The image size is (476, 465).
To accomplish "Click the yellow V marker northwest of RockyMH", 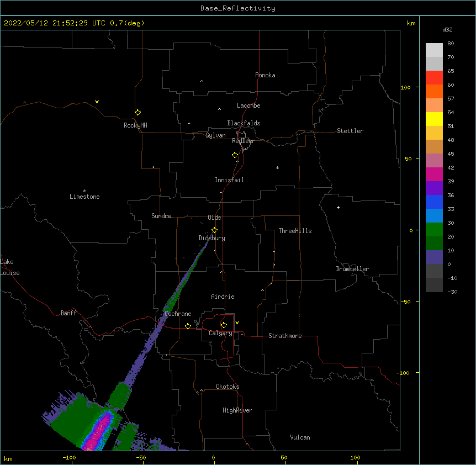I will click(x=97, y=102).
